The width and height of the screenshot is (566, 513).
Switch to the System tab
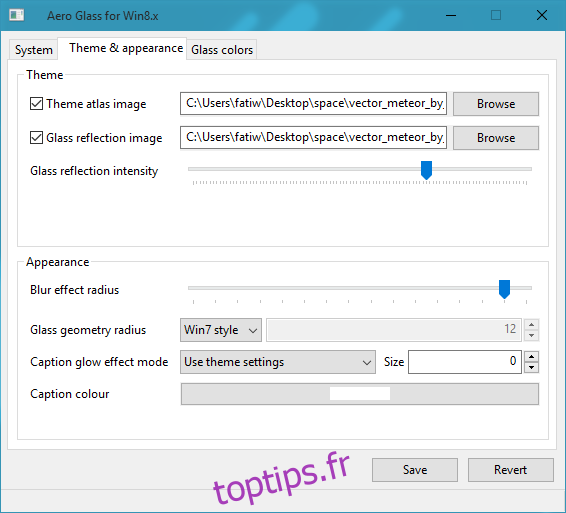33,49
